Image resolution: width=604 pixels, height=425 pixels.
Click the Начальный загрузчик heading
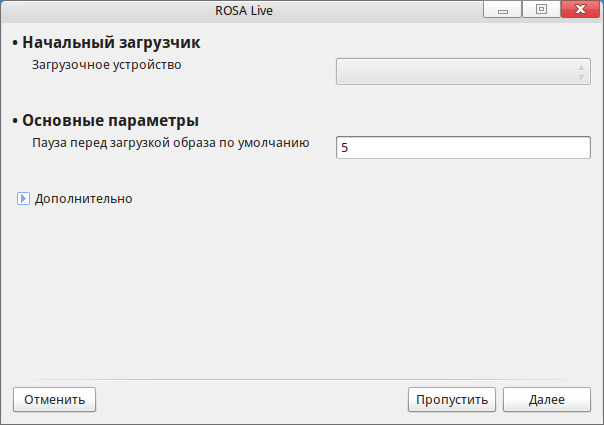(x=112, y=43)
